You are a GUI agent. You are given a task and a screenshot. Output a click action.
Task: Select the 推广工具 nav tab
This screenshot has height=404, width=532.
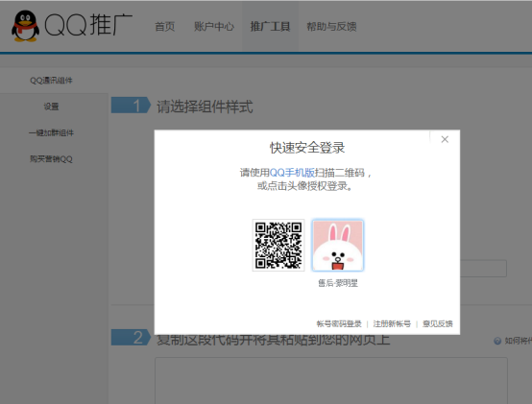(x=270, y=27)
